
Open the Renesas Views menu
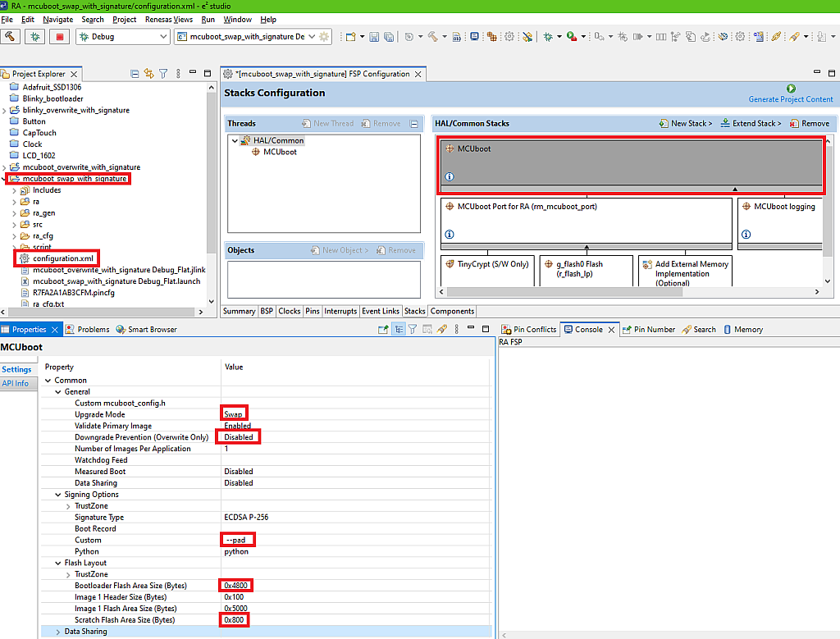(171, 19)
